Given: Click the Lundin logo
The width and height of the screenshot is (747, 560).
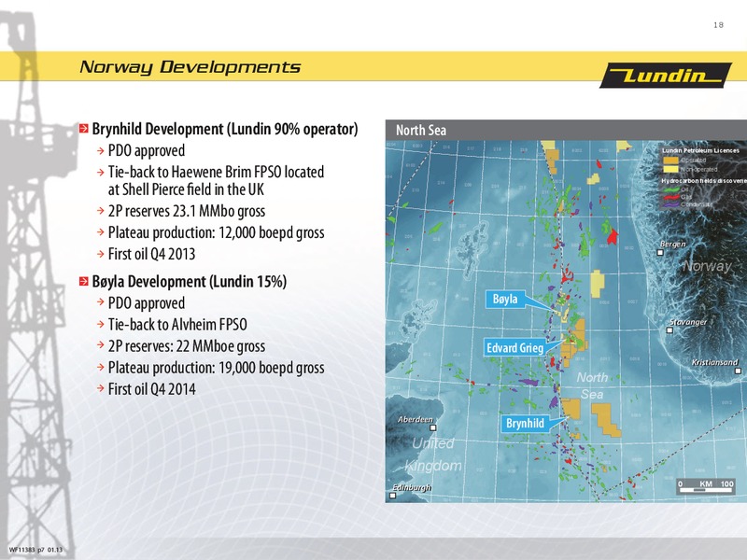Looking at the screenshot, I should [666, 76].
